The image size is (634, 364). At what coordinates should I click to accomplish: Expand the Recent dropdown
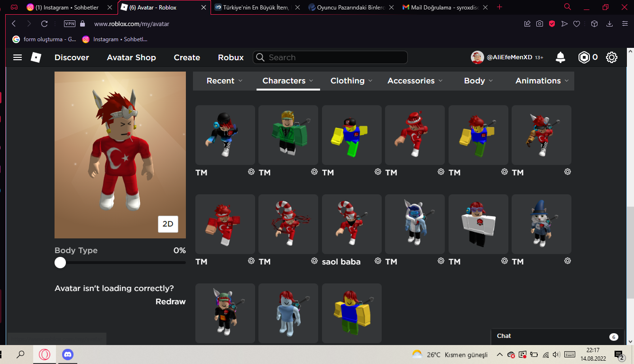point(224,81)
